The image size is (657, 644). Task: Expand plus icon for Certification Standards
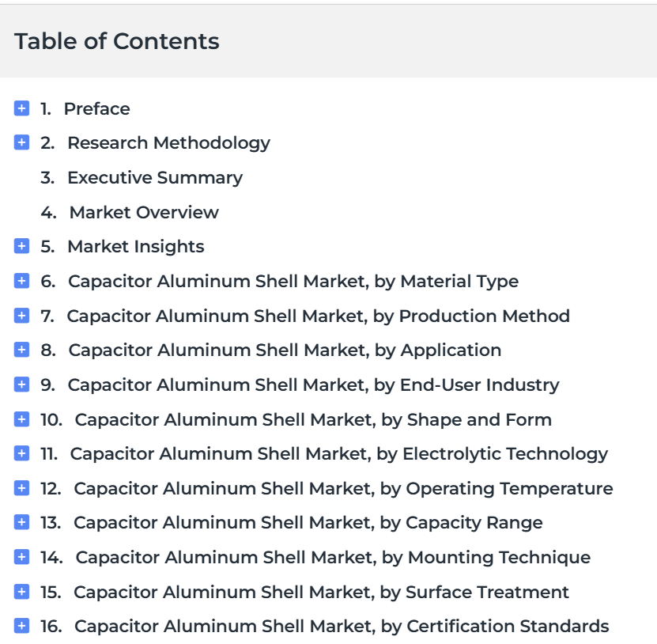[x=22, y=626]
